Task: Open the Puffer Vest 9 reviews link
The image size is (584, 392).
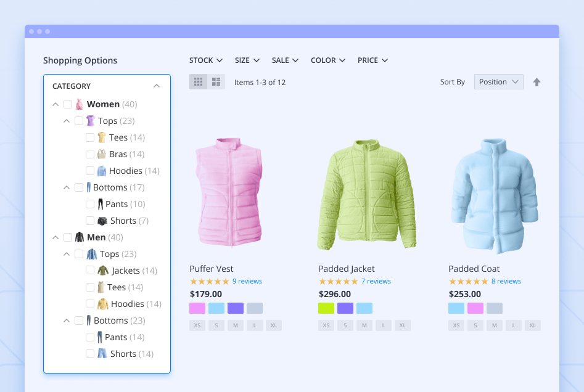Action: (247, 281)
